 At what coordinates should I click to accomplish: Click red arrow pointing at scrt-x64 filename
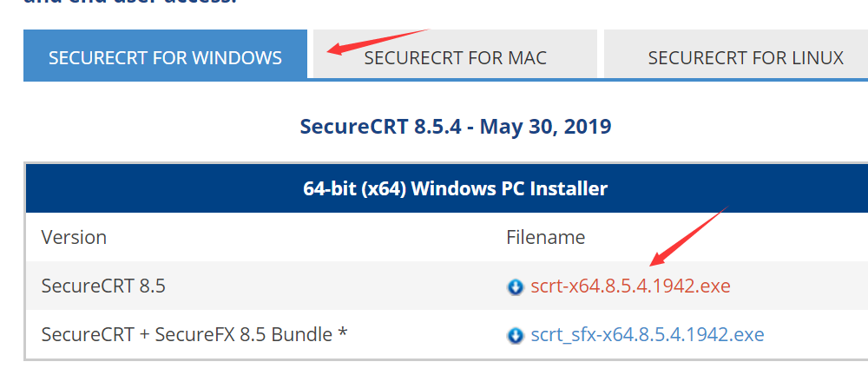688,236
